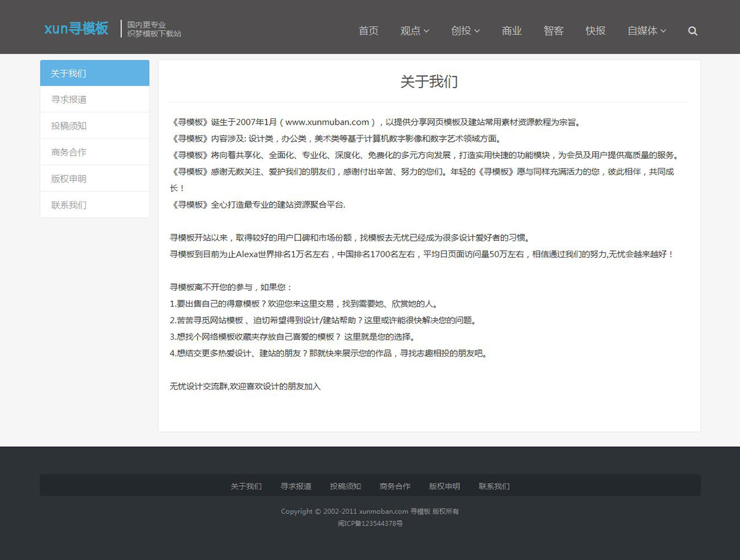The image size is (740, 560).
Task: Open 快报 from the top navigation
Action: click(595, 31)
